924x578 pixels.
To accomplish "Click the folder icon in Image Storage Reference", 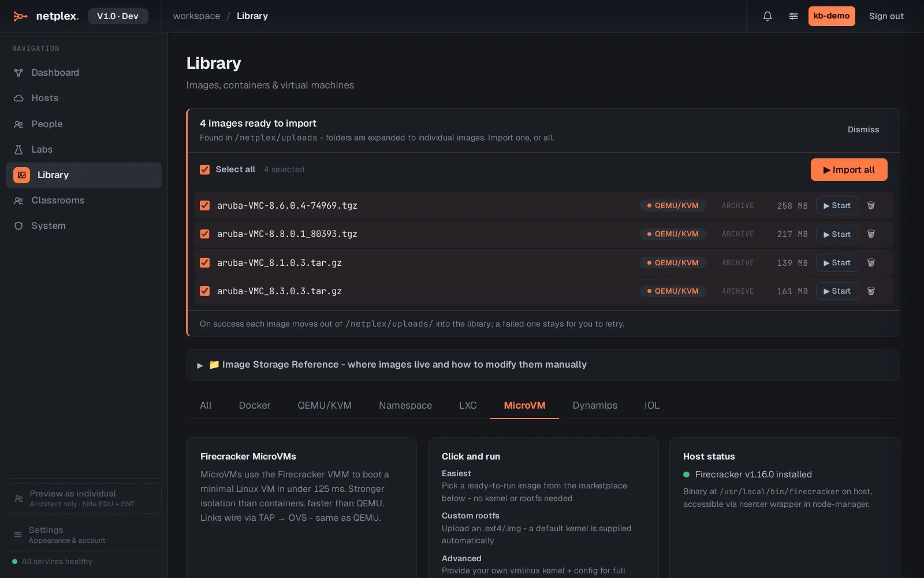I will [214, 365].
